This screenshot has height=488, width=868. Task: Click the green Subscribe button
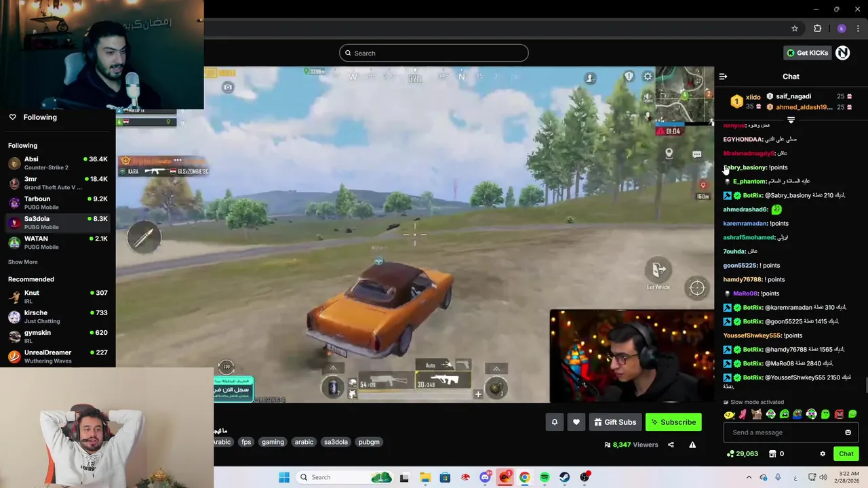point(673,422)
